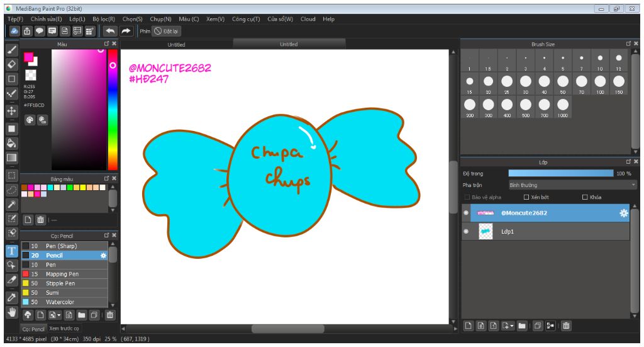Select brush size 100 preset

(x=600, y=84)
